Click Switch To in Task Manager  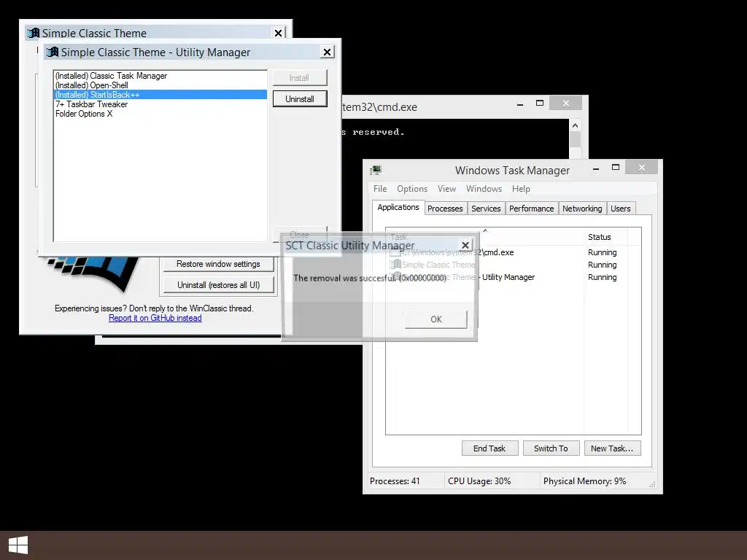coord(551,448)
